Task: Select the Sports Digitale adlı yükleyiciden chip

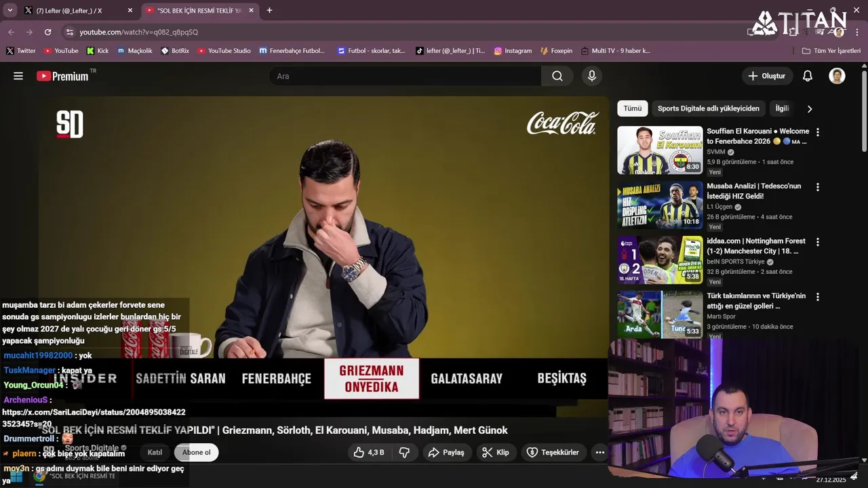Action: [x=709, y=108]
